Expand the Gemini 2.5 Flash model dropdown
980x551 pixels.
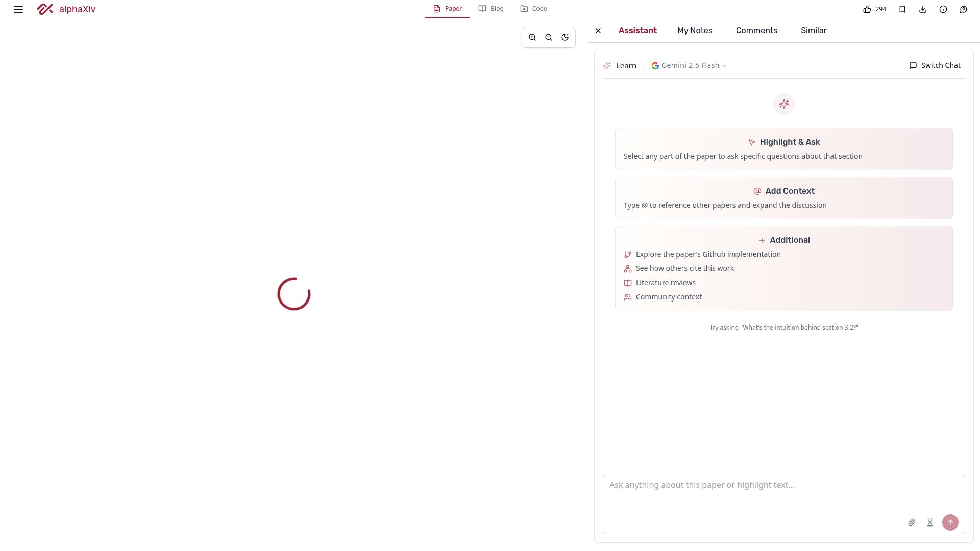pos(689,65)
